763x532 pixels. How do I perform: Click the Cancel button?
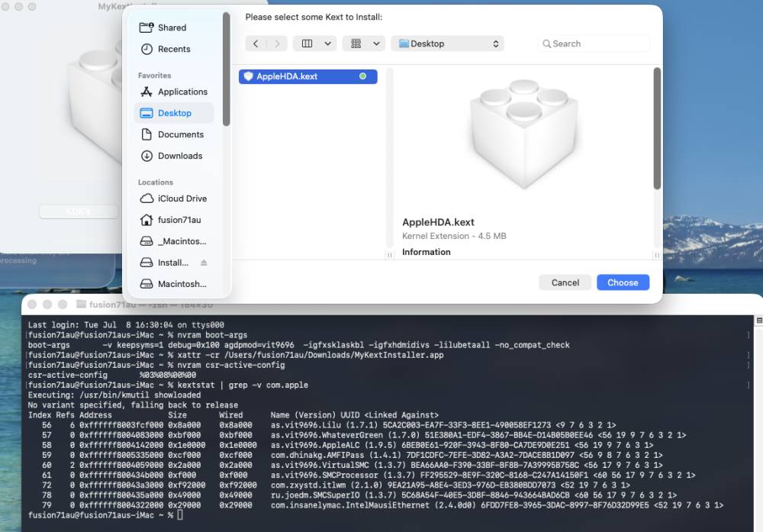[x=565, y=283]
